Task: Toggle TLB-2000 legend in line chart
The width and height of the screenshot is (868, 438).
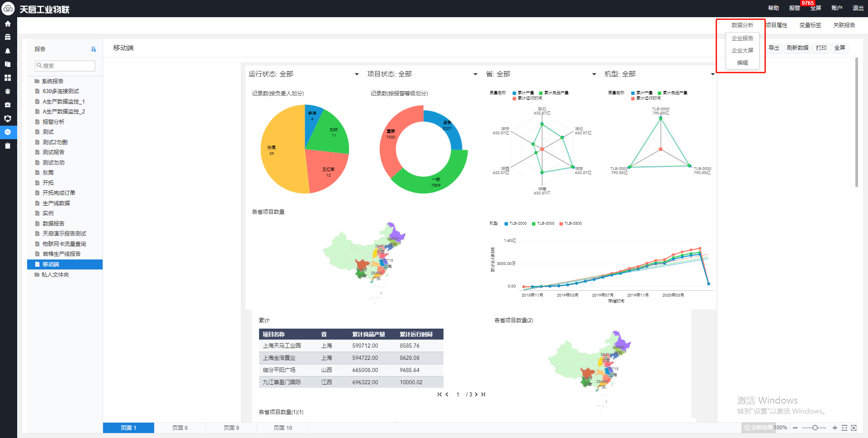Action: (515, 223)
